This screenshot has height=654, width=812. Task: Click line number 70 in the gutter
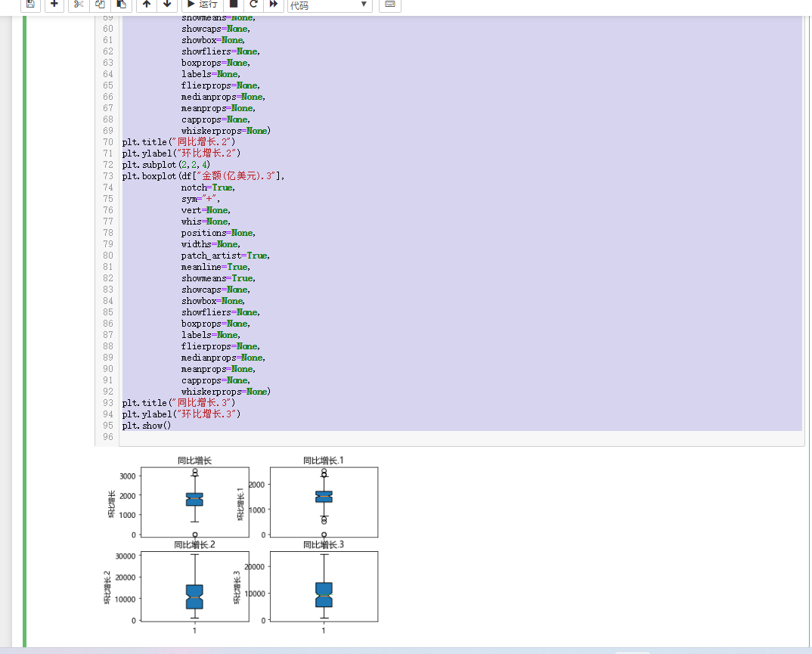pos(107,142)
